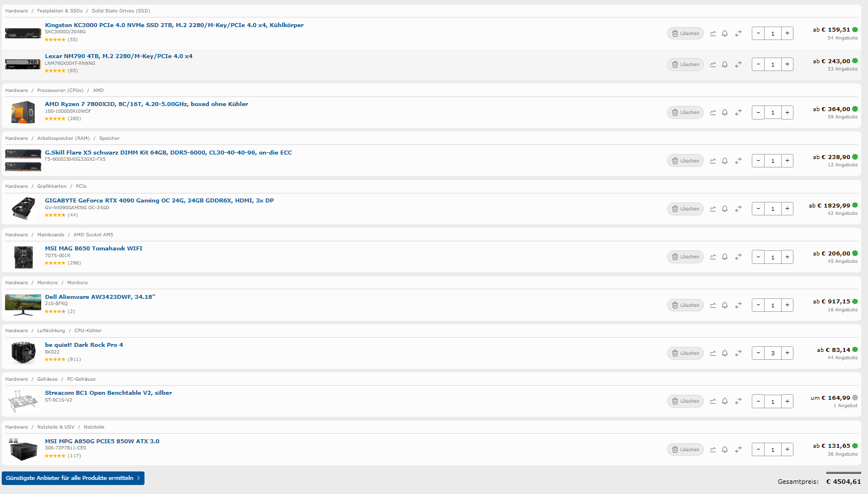
Task: Open price history chart for Streacom BC1
Action: coord(713,401)
